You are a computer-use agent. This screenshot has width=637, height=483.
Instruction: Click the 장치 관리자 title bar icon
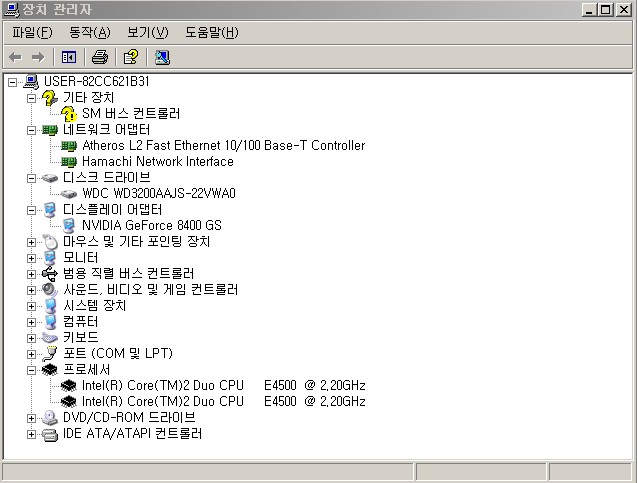11,10
